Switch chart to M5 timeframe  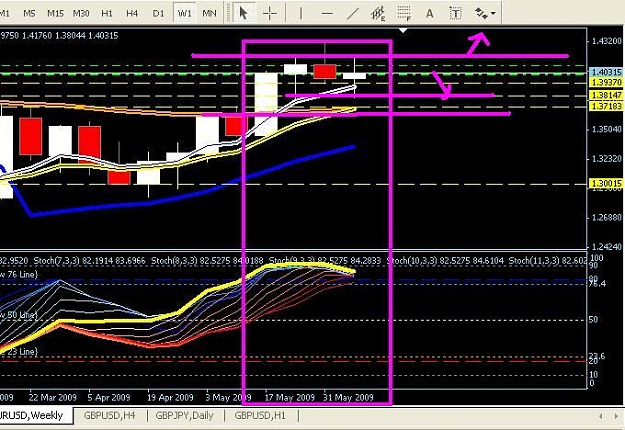point(29,13)
